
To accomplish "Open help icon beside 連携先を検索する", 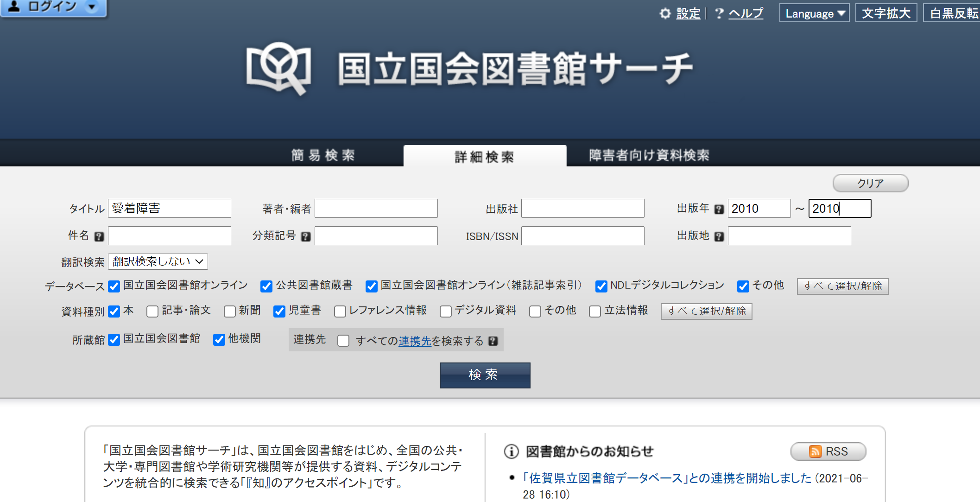I will pyautogui.click(x=493, y=341).
